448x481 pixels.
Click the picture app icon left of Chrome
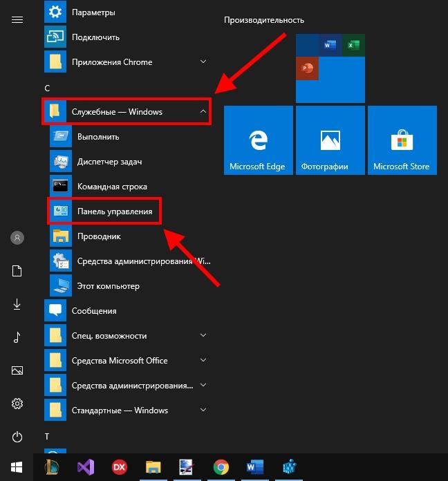tap(187, 467)
